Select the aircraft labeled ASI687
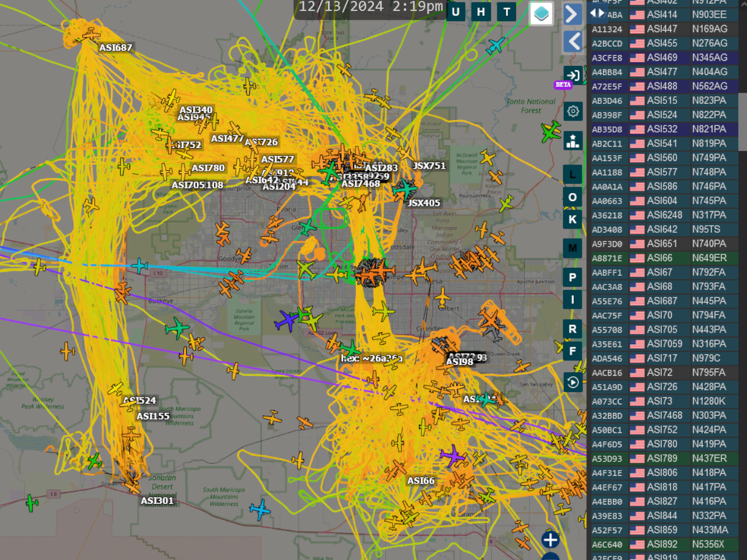Viewport: 747px width, 560px height. tap(91, 35)
